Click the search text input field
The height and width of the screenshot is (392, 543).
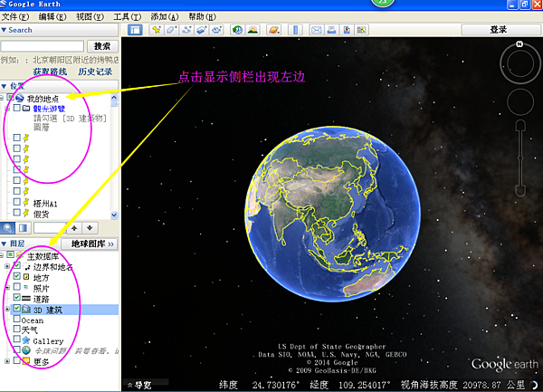[x=43, y=46]
